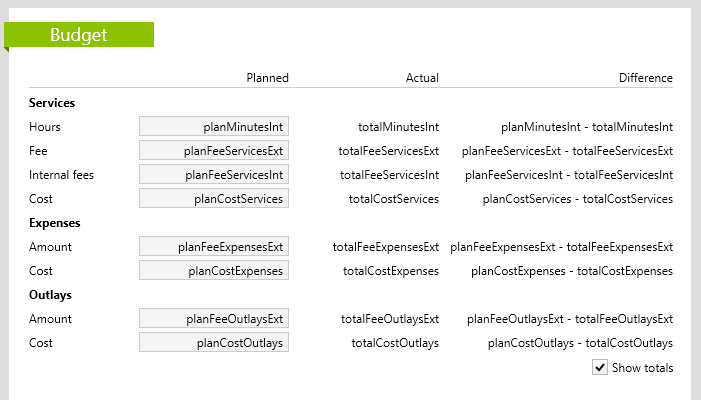Click the totalFeeServicesExt actual value
The width and height of the screenshot is (701, 400).
[x=389, y=151]
